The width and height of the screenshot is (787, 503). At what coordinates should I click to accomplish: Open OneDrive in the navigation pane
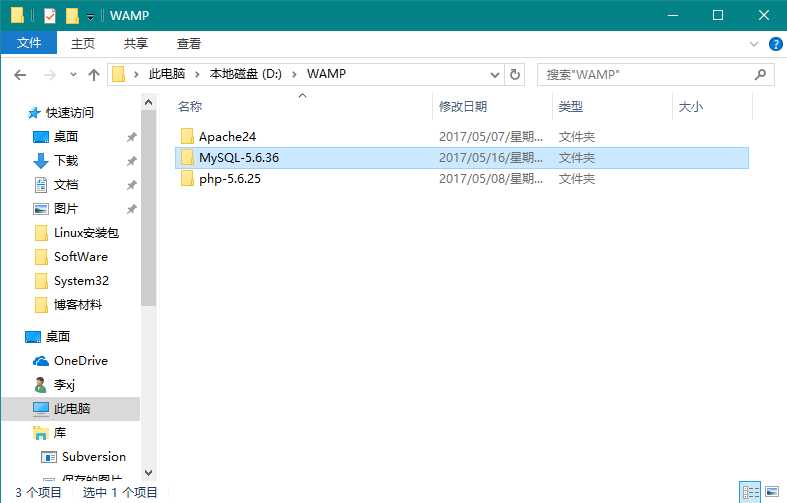pos(80,361)
